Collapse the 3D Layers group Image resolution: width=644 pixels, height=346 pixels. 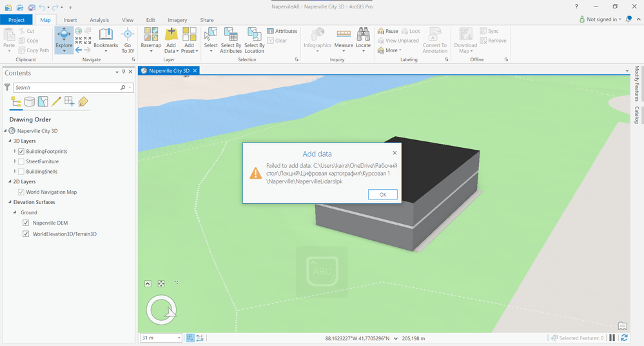click(x=10, y=141)
